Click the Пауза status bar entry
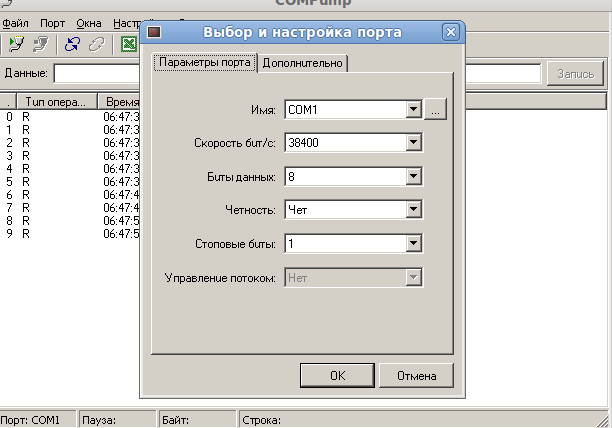 coord(117,420)
